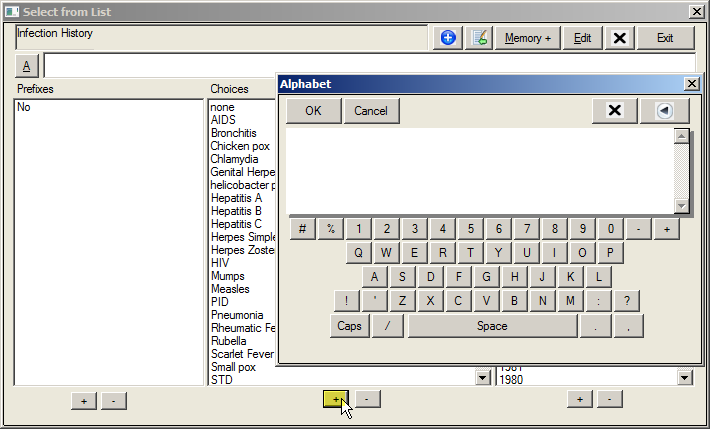This screenshot has width=710, height=429.
Task: Toggle the Caps key on keyboard
Action: pos(349,326)
